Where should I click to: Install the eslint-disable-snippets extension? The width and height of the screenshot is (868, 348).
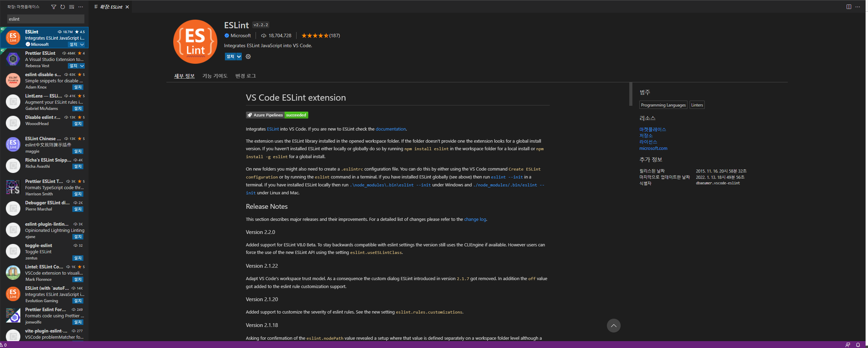[78, 87]
